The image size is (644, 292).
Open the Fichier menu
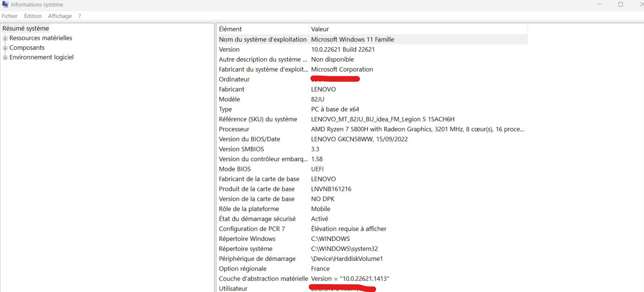[10, 16]
